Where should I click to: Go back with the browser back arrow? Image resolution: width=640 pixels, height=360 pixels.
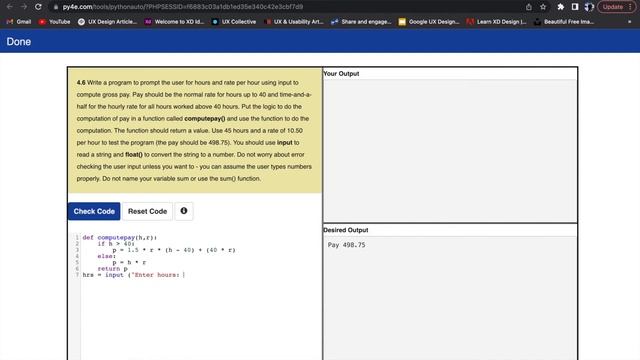(x=9, y=7)
